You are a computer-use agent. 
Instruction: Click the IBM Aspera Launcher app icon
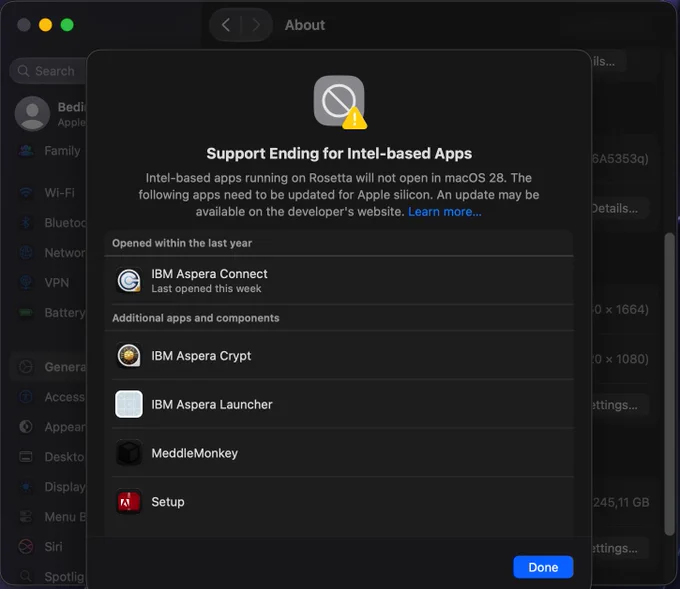click(129, 404)
